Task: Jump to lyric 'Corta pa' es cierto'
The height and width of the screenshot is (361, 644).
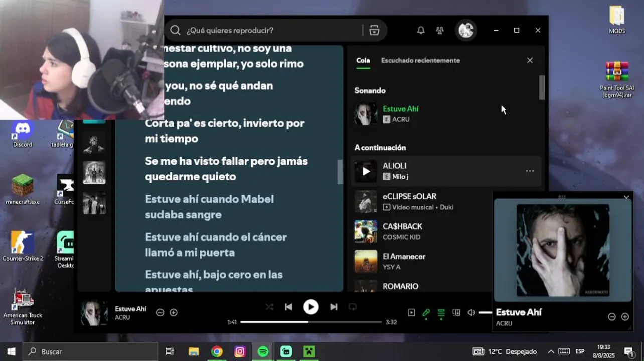Action: [x=225, y=131]
